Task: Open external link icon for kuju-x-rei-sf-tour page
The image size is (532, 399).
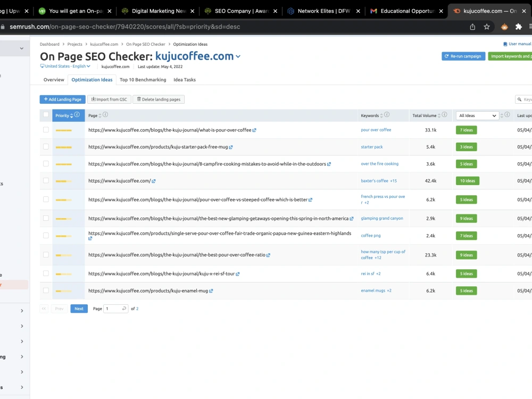Action: [x=237, y=274]
